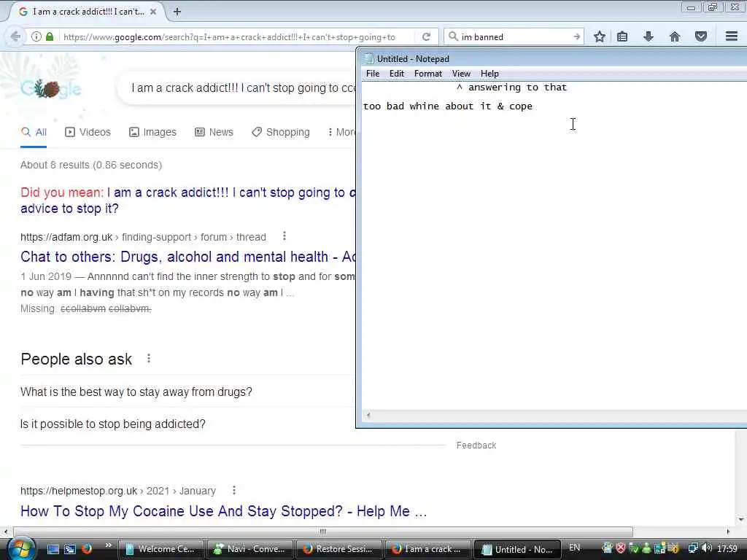747x560 pixels.
Task: Open 'Chat to others: Drugs, alcohol' result
Action: pos(188,257)
